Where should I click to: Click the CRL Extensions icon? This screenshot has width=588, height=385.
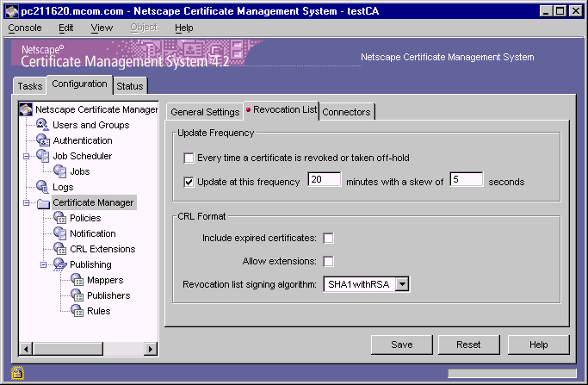(60, 249)
